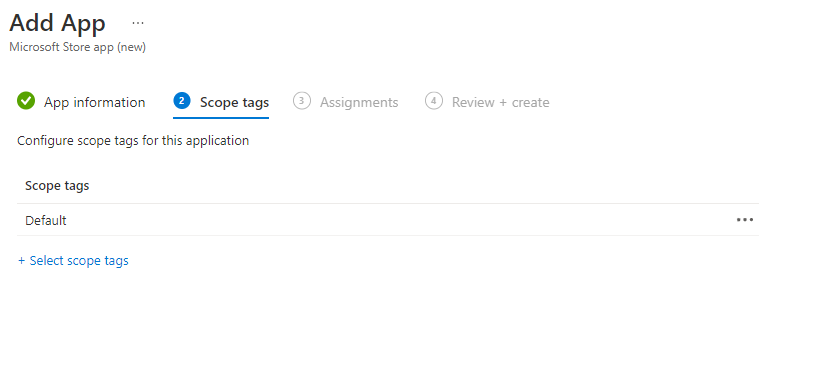Open the ellipsis menu beside Add App title

[x=138, y=23]
